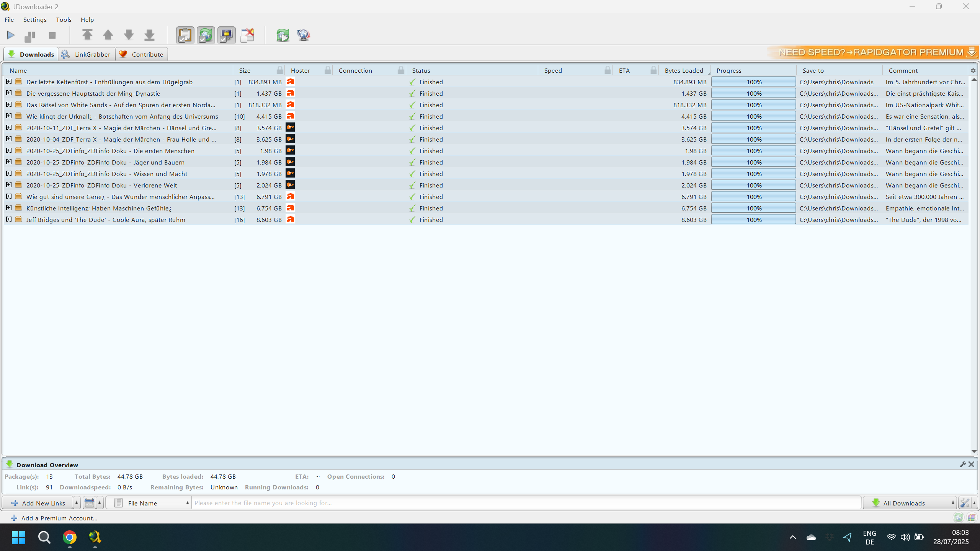This screenshot has height=551, width=980.
Task: Open Windows Start menu
Action: 18,537
